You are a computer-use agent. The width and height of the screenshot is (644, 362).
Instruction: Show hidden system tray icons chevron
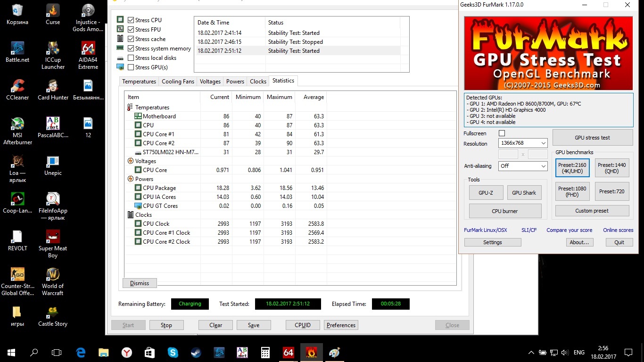531,353
